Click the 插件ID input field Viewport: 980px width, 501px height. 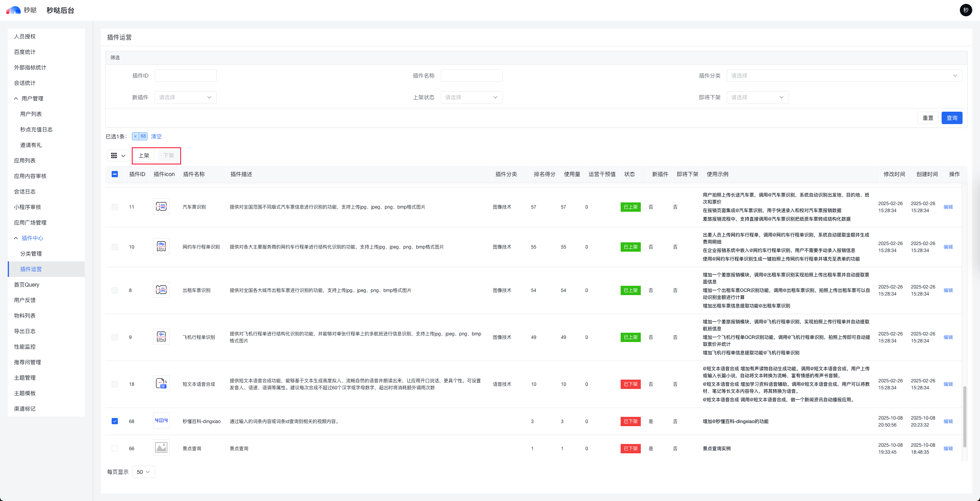185,76
